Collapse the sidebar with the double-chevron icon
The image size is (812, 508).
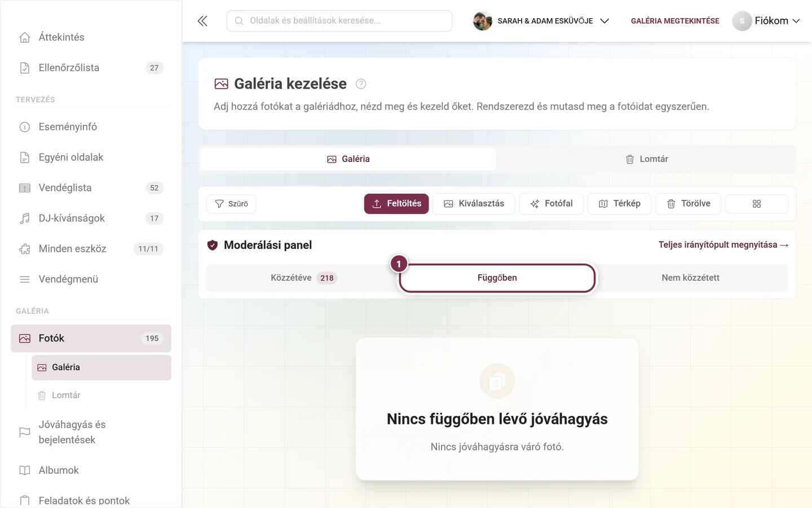tap(202, 21)
